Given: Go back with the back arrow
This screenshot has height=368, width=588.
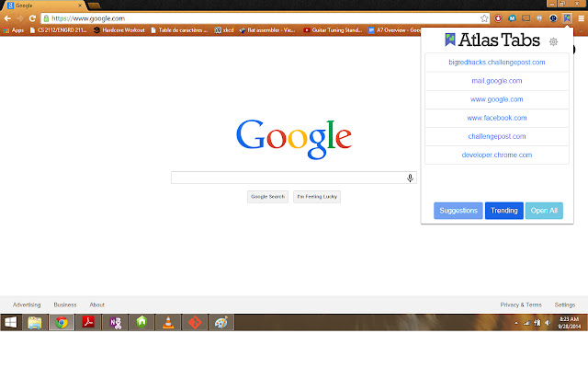Looking at the screenshot, I should [7, 18].
